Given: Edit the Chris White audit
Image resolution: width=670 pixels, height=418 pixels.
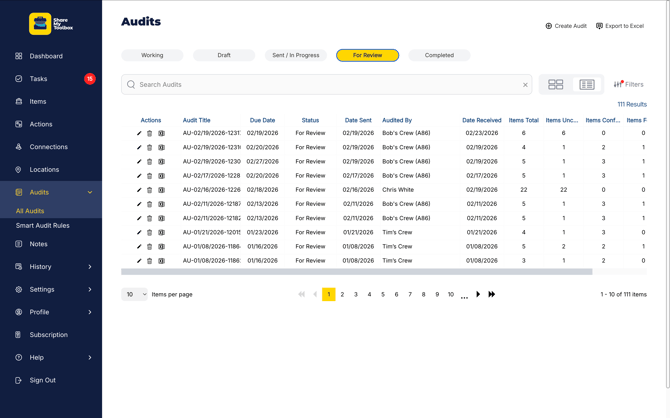Looking at the screenshot, I should pos(139,190).
